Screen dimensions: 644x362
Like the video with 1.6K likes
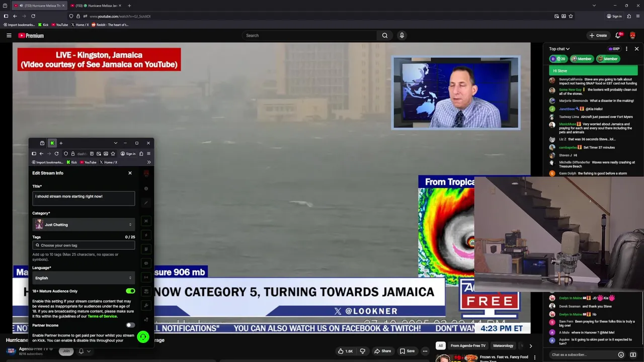tap(346, 351)
